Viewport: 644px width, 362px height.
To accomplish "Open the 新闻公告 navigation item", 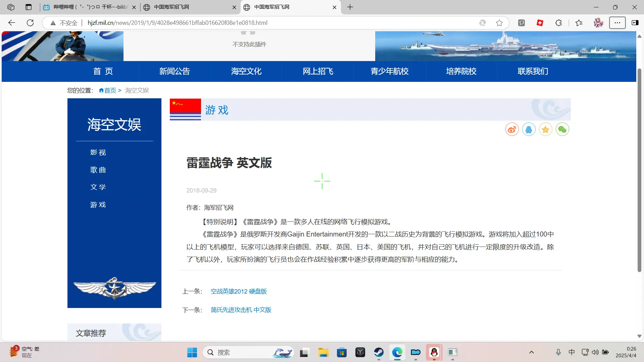I will [175, 71].
